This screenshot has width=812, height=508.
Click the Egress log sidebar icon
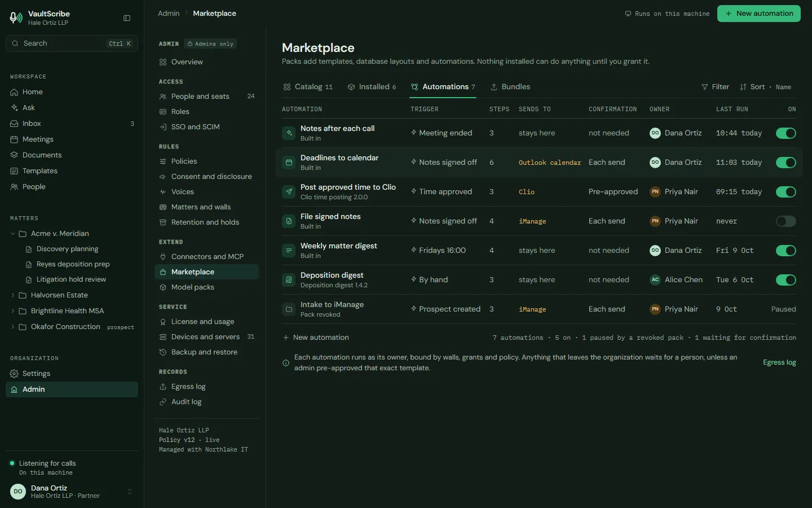163,387
